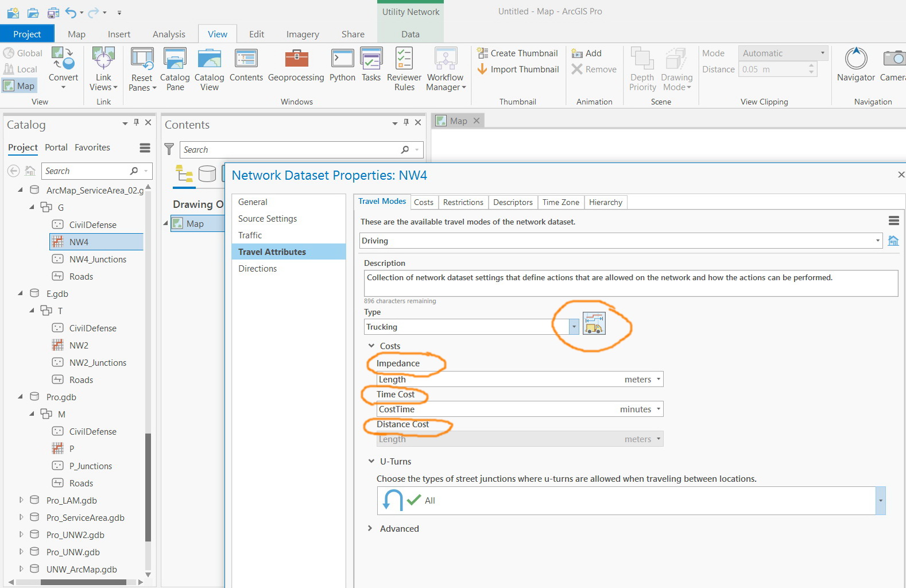Open Time Cost CostTime dropdown

[659, 409]
